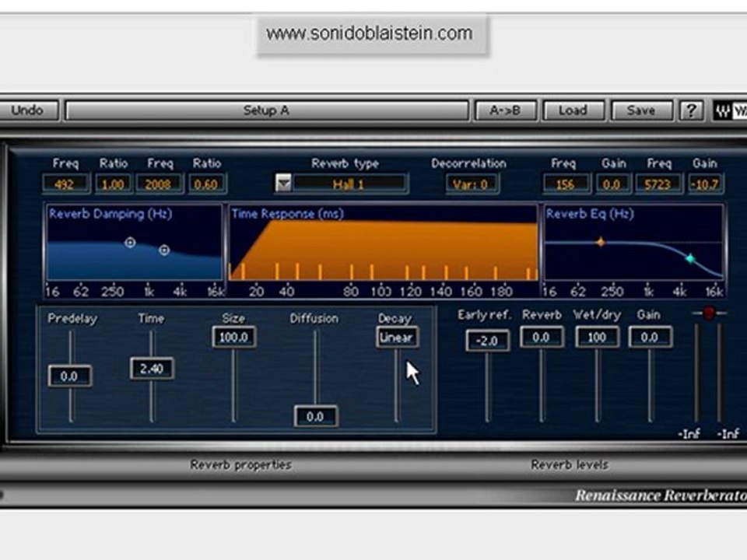
Task: Click the Save button
Action: pyautogui.click(x=641, y=110)
